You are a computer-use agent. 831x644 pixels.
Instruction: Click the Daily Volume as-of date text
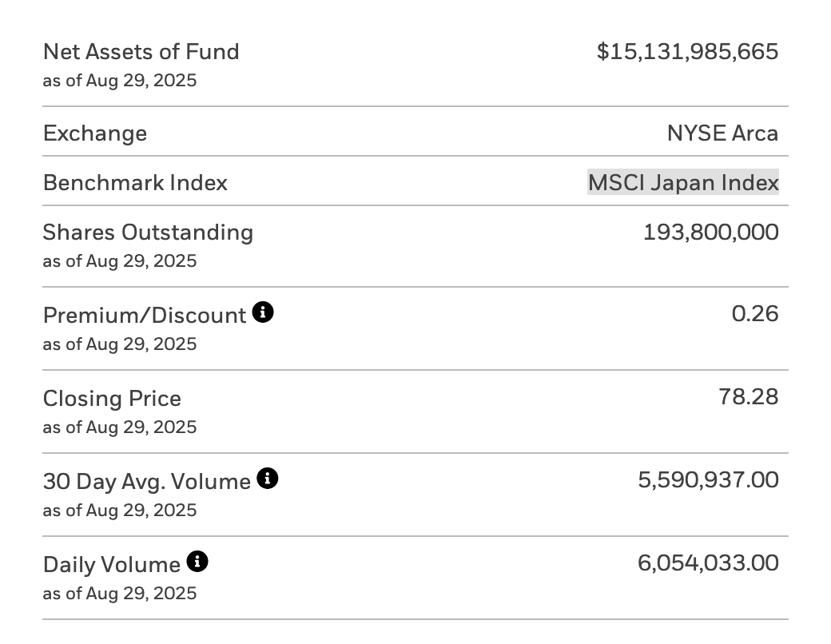click(119, 593)
